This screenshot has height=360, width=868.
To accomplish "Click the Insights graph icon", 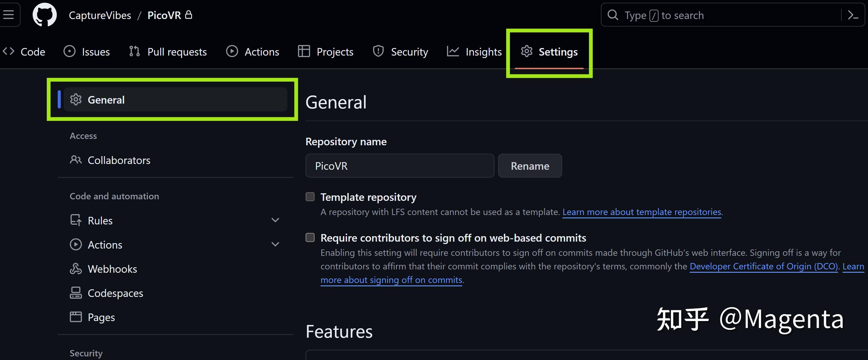I will (x=452, y=51).
